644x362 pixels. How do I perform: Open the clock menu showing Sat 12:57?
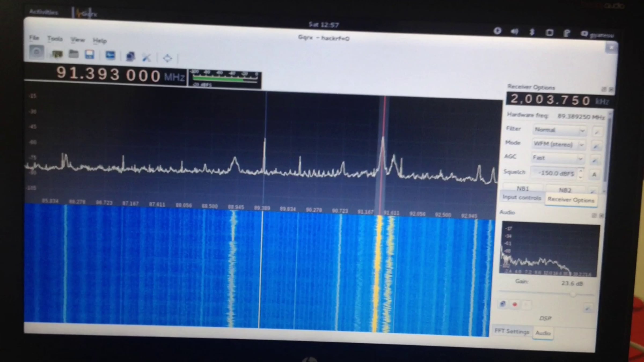[x=324, y=25]
